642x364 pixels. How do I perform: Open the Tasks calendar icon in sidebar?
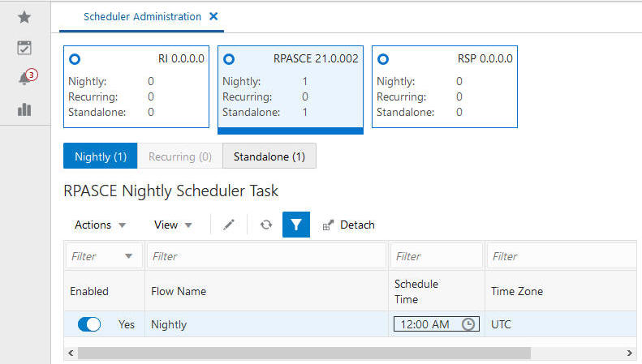(24, 47)
